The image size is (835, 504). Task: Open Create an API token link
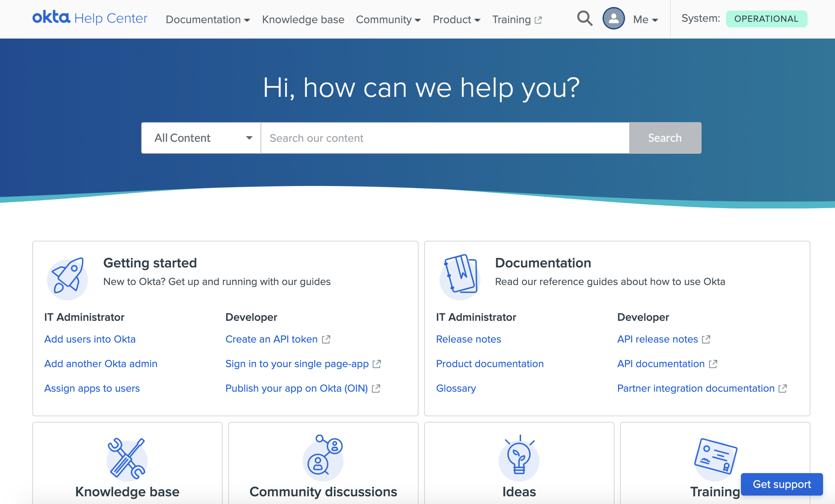[x=271, y=339]
